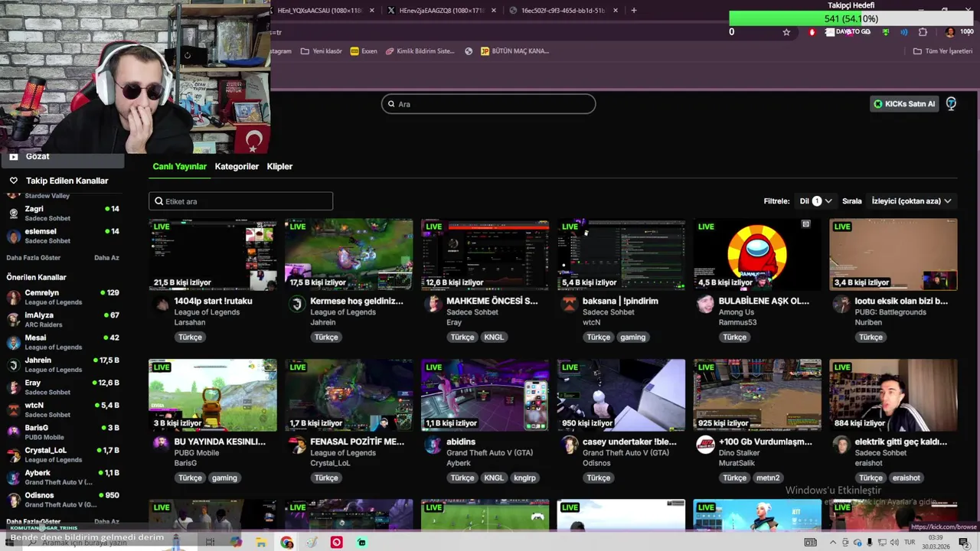Select the KNGL tag on Eray's stream
Screen dimensions: 980x551
(x=494, y=337)
